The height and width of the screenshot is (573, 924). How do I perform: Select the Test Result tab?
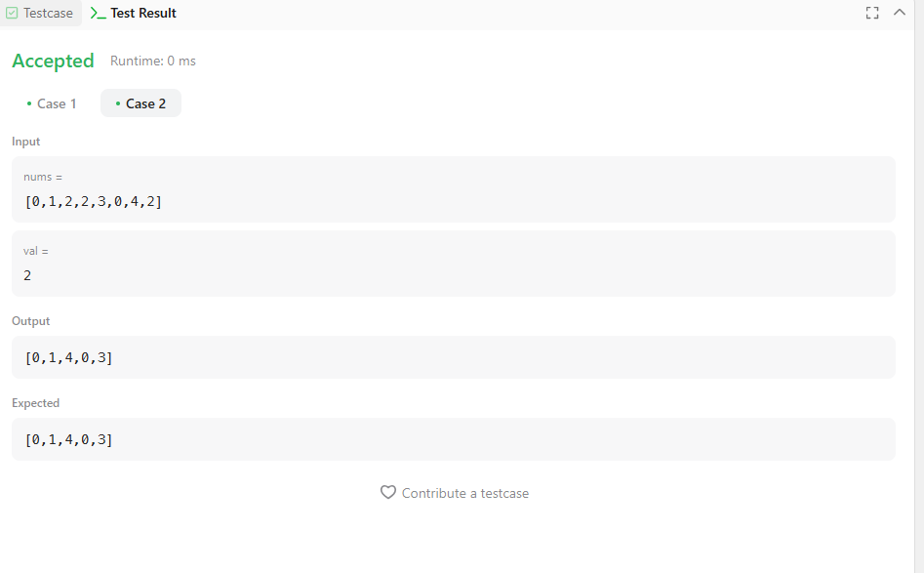(x=133, y=13)
